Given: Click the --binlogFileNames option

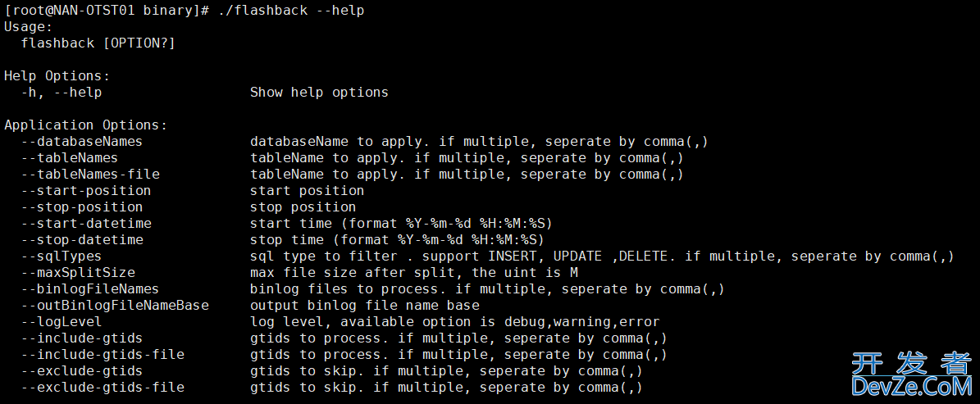Looking at the screenshot, I should point(90,289).
